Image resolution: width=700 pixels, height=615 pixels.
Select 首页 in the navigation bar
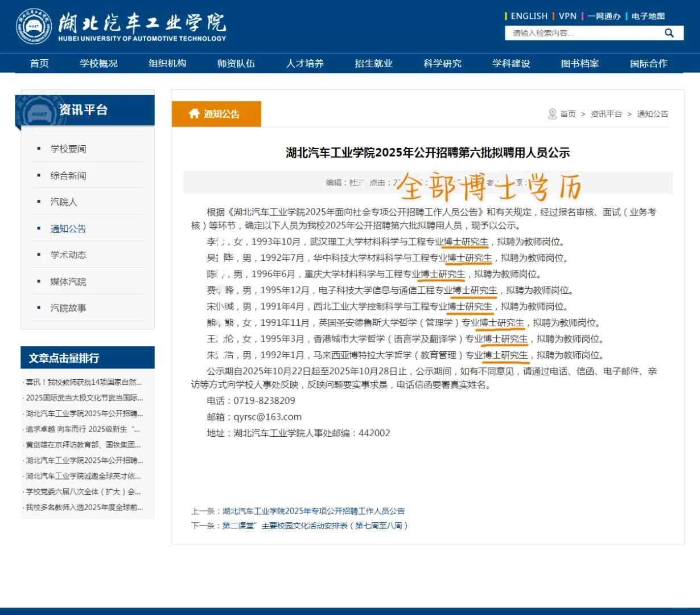[39, 63]
